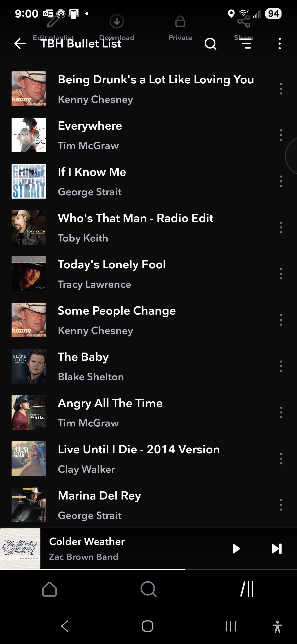Open the Android recent apps button
297x644 pixels.
tap(230, 626)
